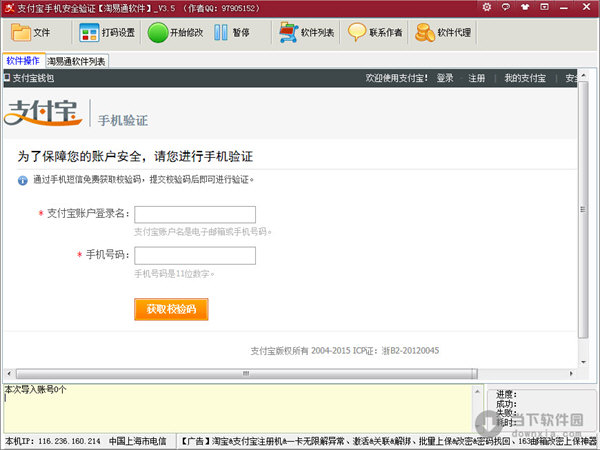
Task: Open 打码设置 settings icon
Action: point(89,33)
